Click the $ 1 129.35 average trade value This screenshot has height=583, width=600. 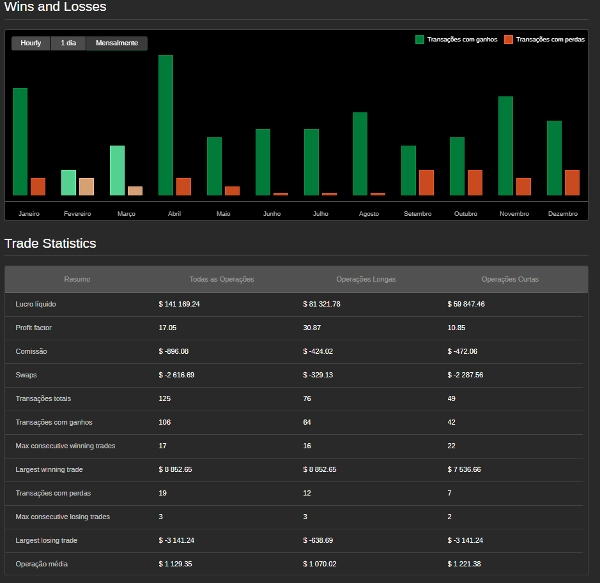click(175, 564)
